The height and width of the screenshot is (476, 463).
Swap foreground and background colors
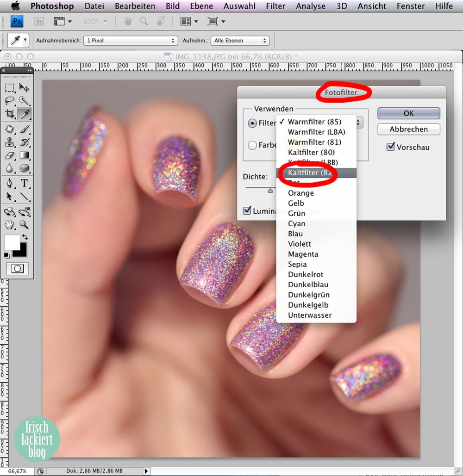click(25, 237)
